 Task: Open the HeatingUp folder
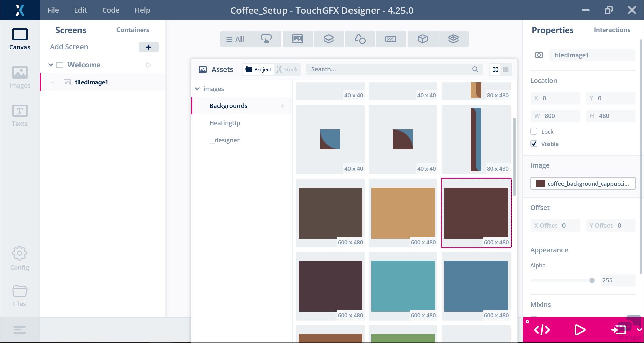[x=225, y=123]
